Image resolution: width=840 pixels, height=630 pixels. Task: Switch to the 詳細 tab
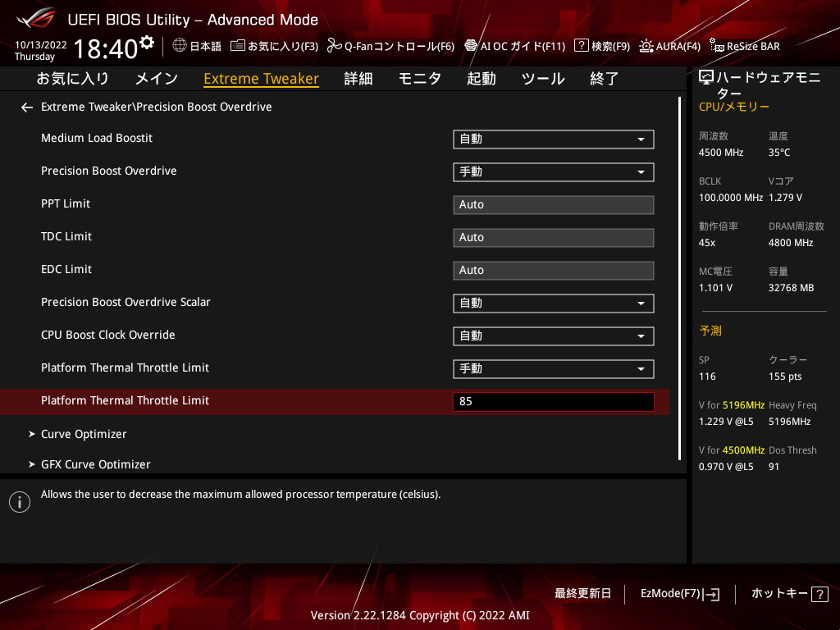pyautogui.click(x=358, y=79)
